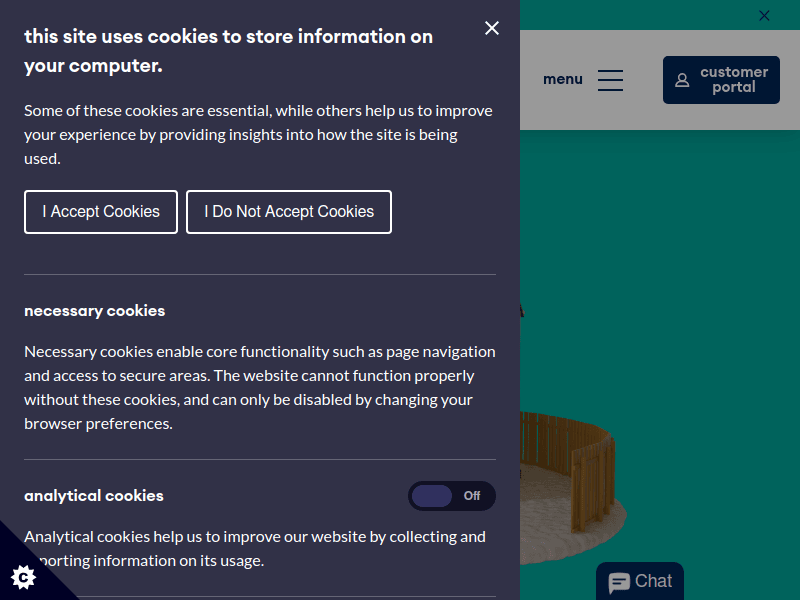Click the "necessary cookies" heading

94,311
